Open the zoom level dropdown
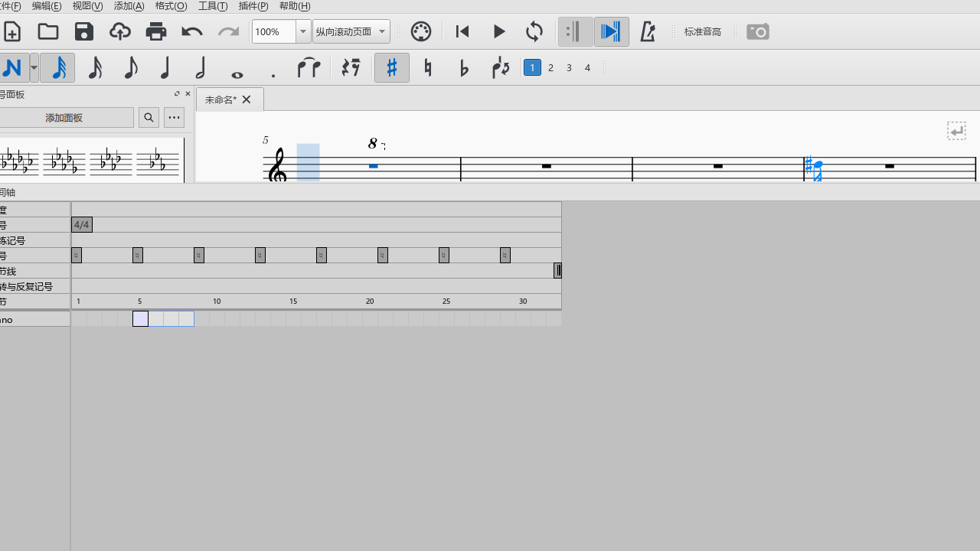 (302, 31)
